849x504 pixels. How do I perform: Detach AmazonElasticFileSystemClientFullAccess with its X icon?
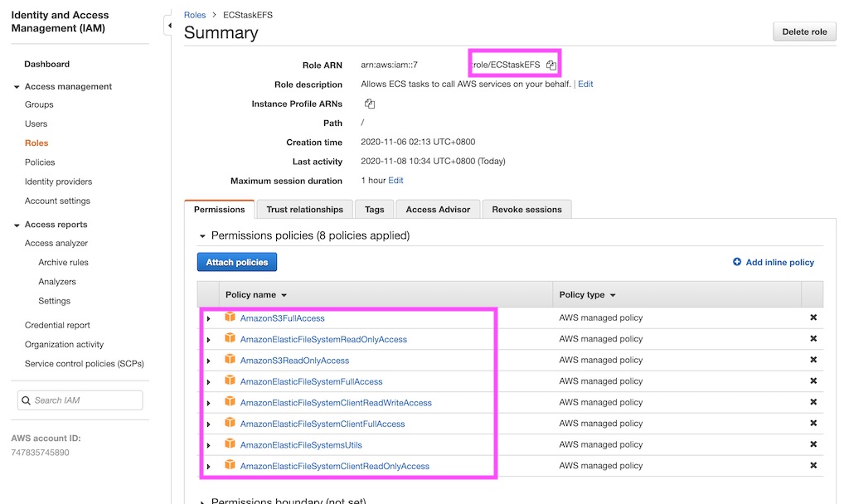coord(813,424)
